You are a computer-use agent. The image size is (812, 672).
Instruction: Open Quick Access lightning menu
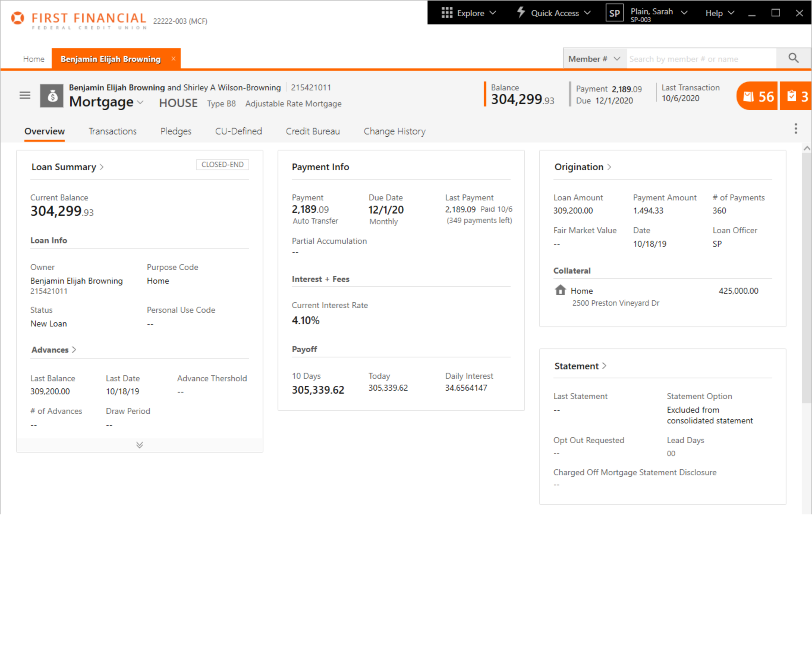coord(554,13)
